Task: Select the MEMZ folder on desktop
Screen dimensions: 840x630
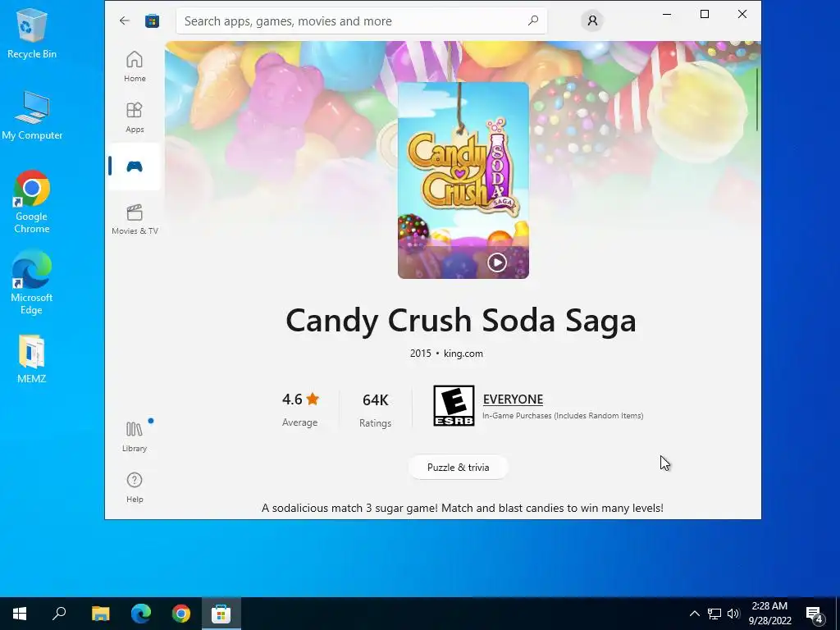Action: (32, 359)
